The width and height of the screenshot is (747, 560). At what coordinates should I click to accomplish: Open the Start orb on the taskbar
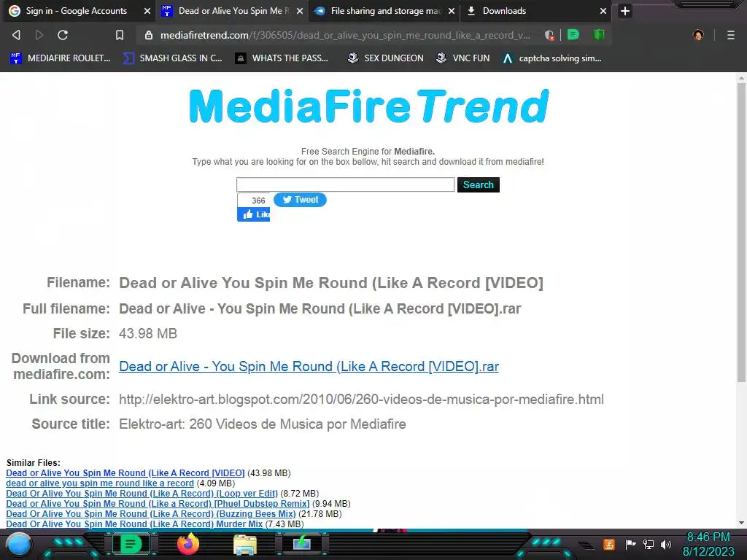tap(19, 544)
